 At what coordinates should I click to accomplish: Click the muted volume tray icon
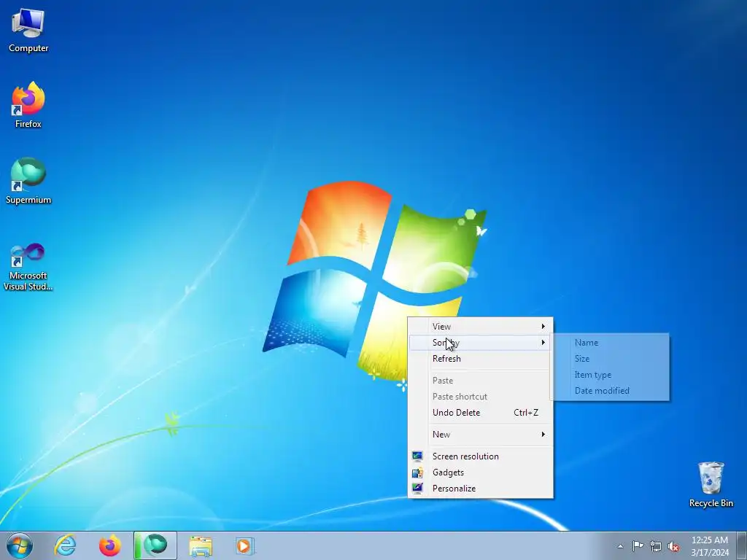(673, 546)
